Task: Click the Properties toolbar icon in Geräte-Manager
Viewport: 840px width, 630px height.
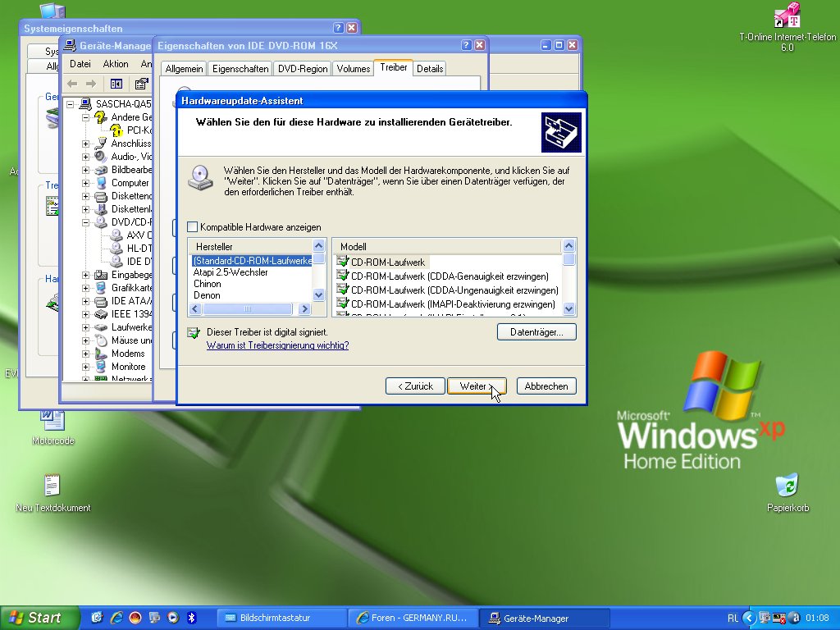Action: (142, 84)
